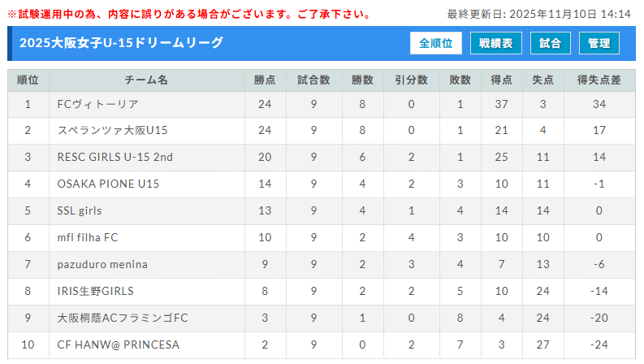Switch to the 戦績表 tab
The height and width of the screenshot is (364, 644).
[x=495, y=44]
